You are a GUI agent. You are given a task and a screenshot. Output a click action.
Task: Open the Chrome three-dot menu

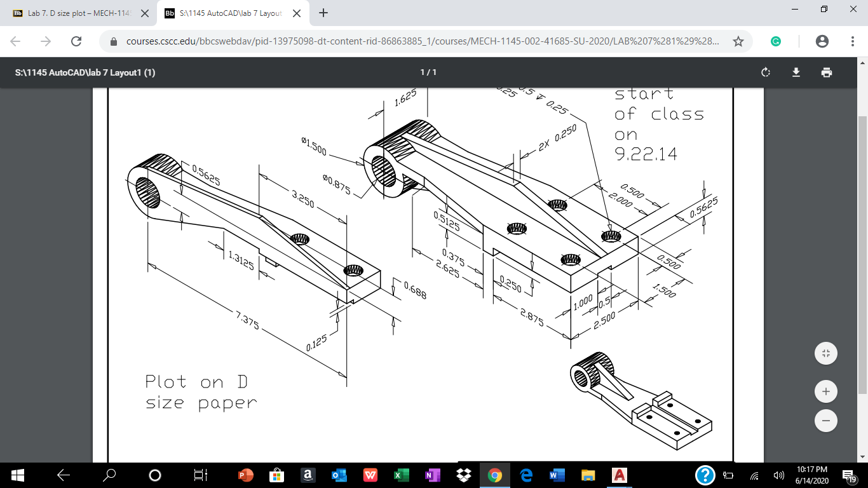pos(853,41)
